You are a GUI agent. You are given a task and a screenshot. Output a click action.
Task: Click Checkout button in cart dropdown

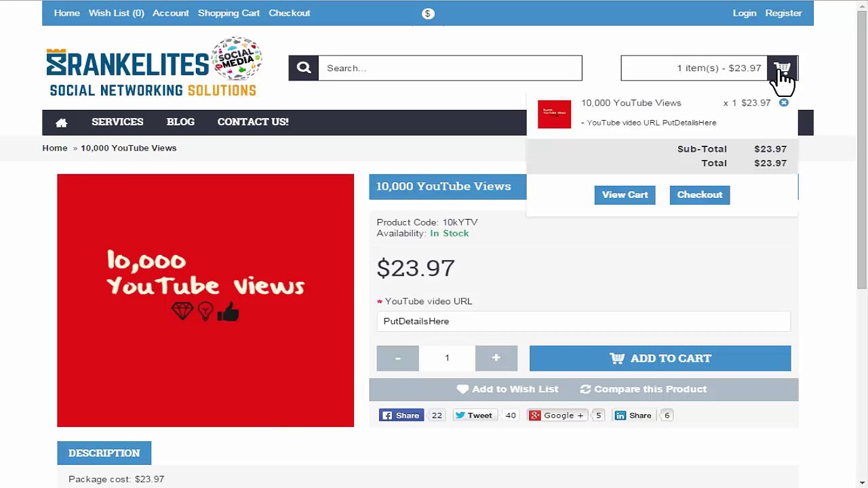click(699, 195)
